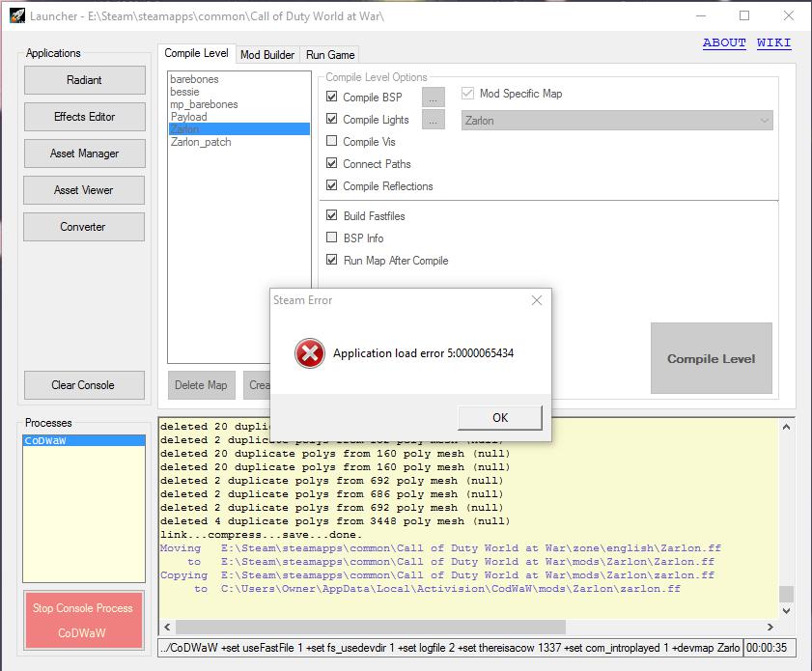Toggle Mod Specific Map checkbox
The height and width of the screenshot is (671, 812).
pyautogui.click(x=467, y=94)
